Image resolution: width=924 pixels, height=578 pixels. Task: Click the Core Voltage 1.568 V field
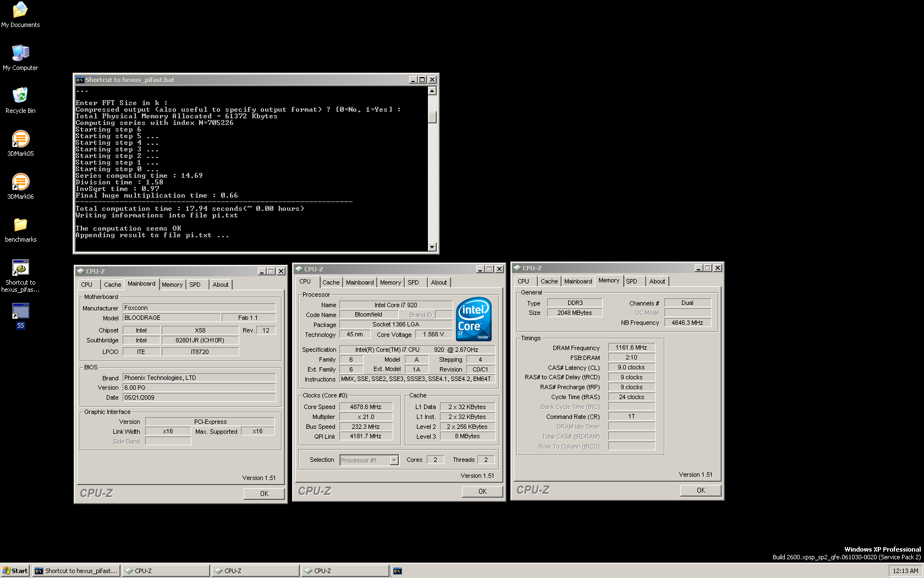tap(433, 334)
